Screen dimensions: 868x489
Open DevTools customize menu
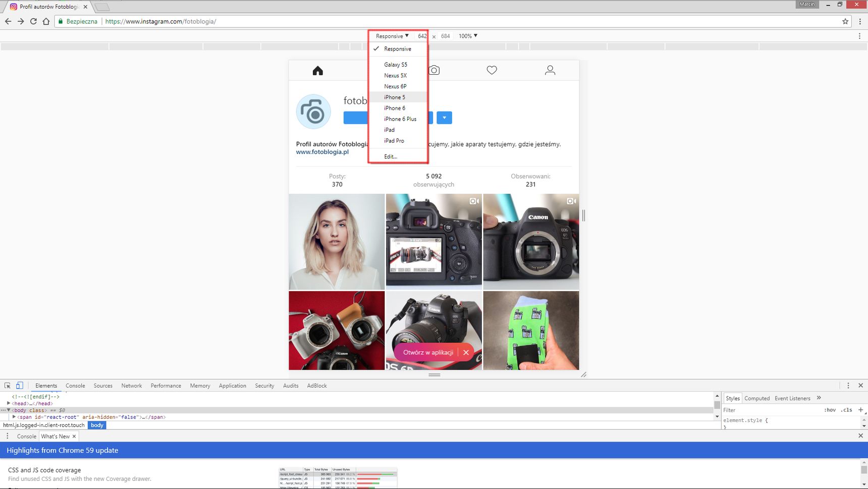coord(848,385)
